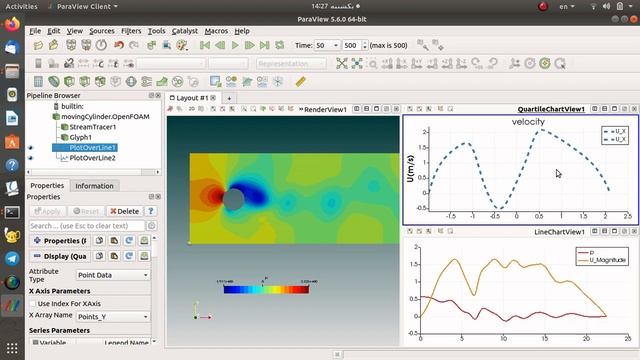Select the Threshold filter icon
Viewport: 640px width, 360px height.
point(100,82)
